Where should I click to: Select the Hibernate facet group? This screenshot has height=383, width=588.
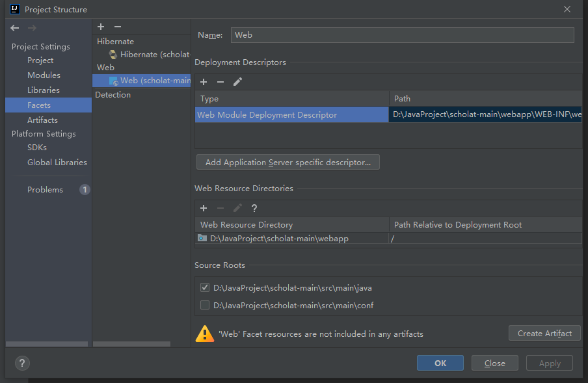pos(115,42)
